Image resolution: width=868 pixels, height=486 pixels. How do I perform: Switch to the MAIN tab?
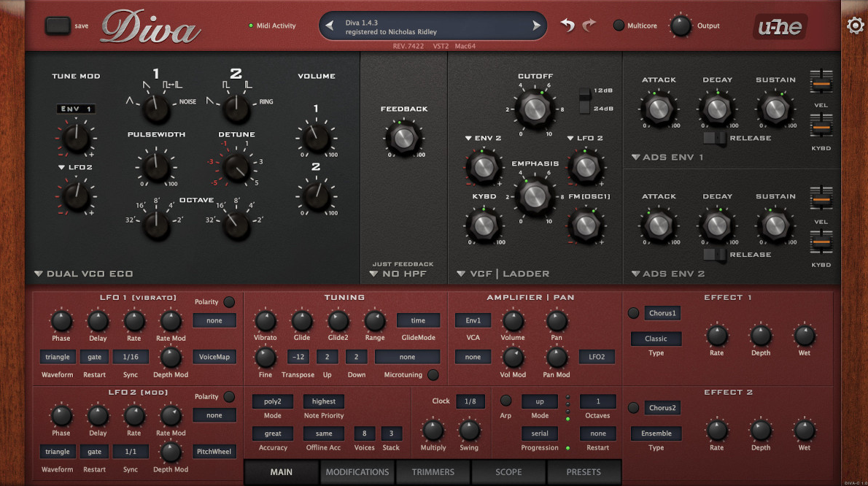tap(282, 472)
